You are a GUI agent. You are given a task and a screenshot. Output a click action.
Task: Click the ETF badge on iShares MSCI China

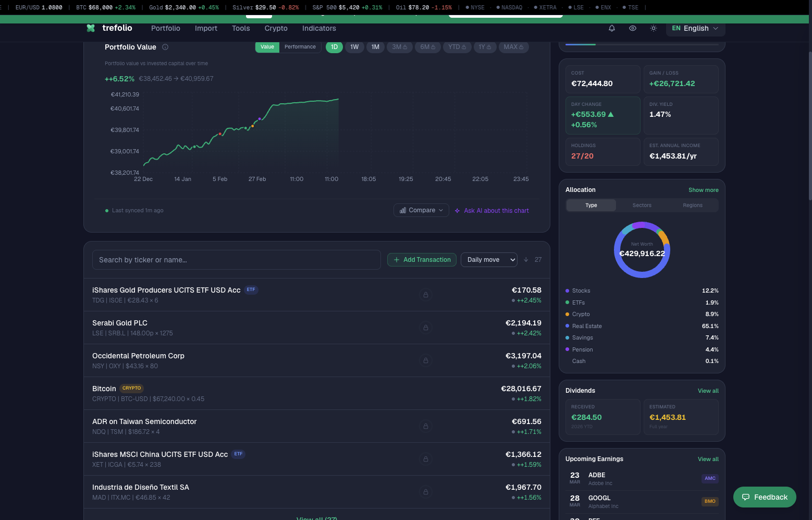pos(238,454)
